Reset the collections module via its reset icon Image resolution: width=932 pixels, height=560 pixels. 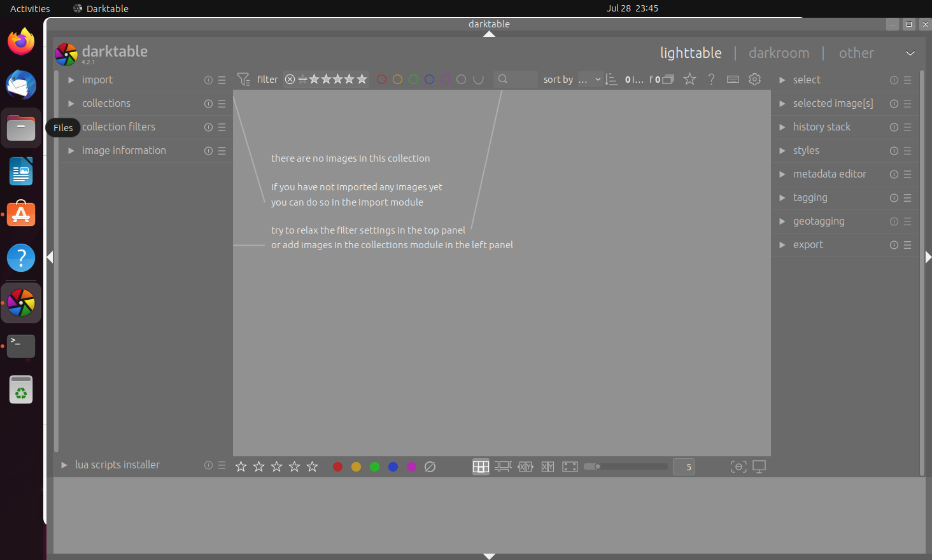[208, 104]
